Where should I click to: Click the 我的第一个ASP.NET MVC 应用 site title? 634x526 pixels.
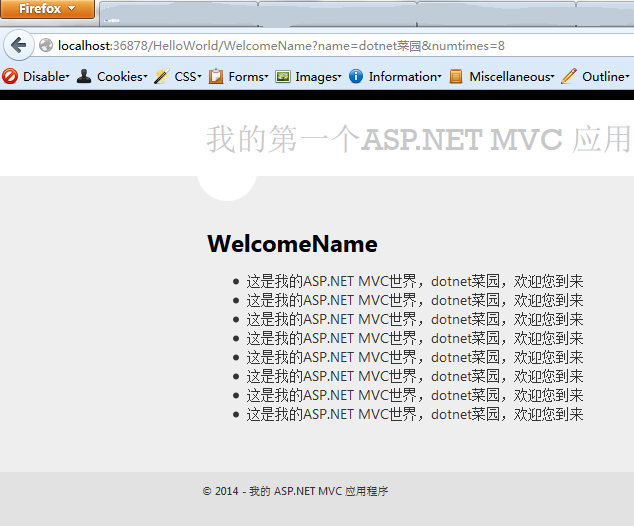418,140
